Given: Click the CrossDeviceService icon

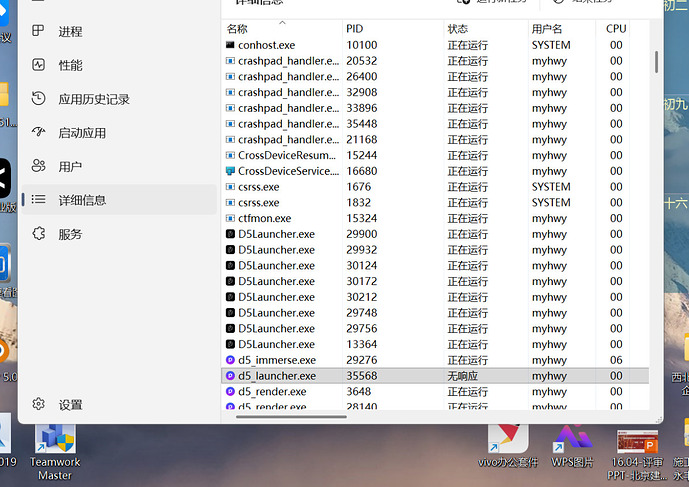Looking at the screenshot, I should 230,171.
